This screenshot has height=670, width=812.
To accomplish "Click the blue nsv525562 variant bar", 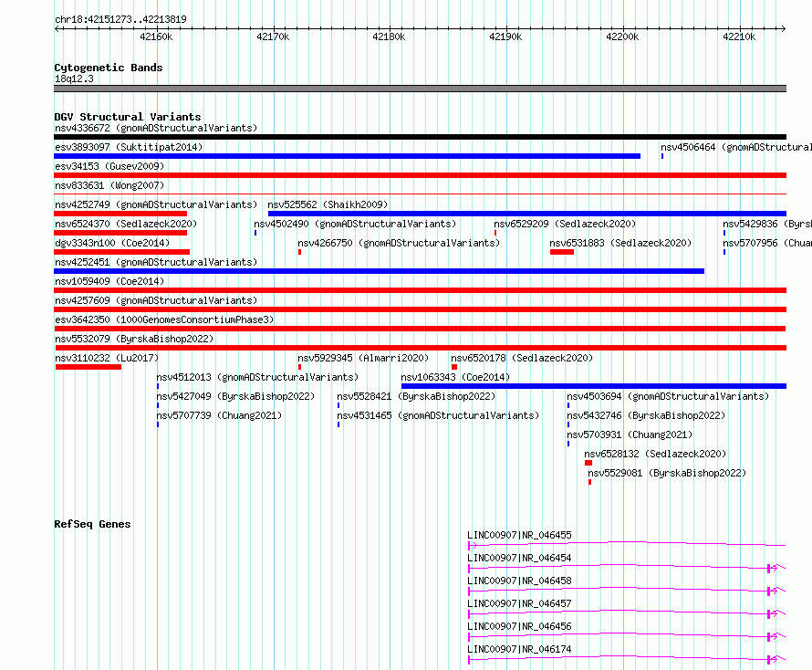I will (527, 214).
